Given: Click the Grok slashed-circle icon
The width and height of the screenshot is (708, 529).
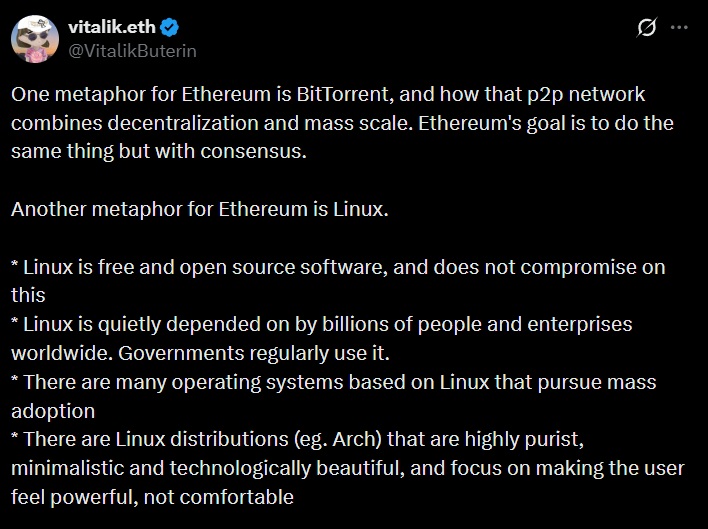Looking at the screenshot, I should [646, 28].
